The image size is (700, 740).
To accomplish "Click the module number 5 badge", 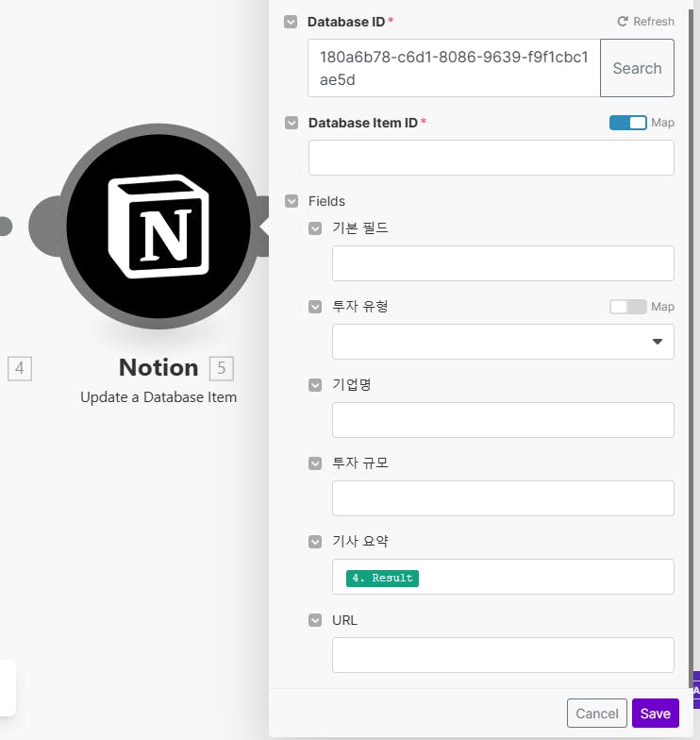I will point(221,368).
